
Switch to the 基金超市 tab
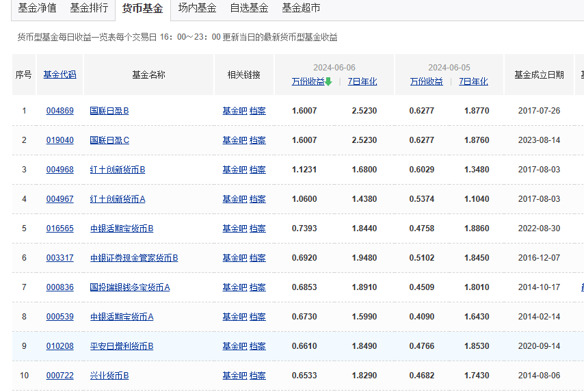301,8
